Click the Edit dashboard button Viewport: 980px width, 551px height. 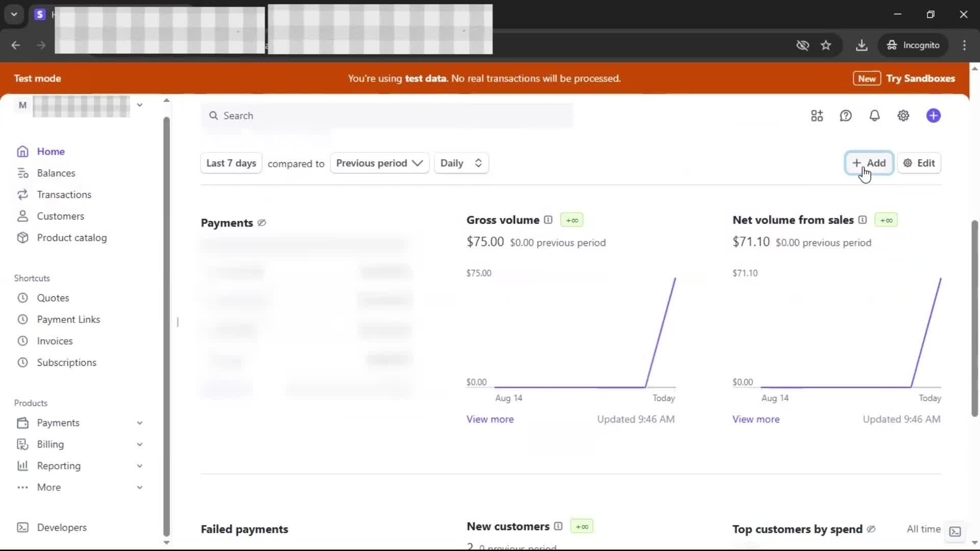[x=919, y=163]
